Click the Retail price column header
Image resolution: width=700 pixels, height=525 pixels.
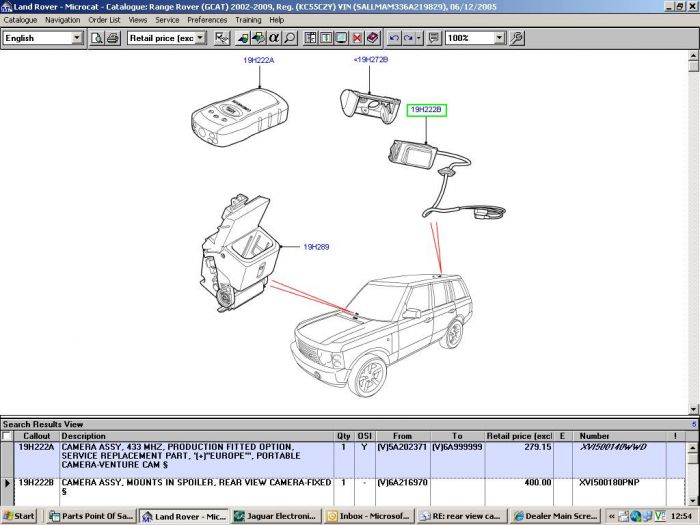tap(519, 436)
